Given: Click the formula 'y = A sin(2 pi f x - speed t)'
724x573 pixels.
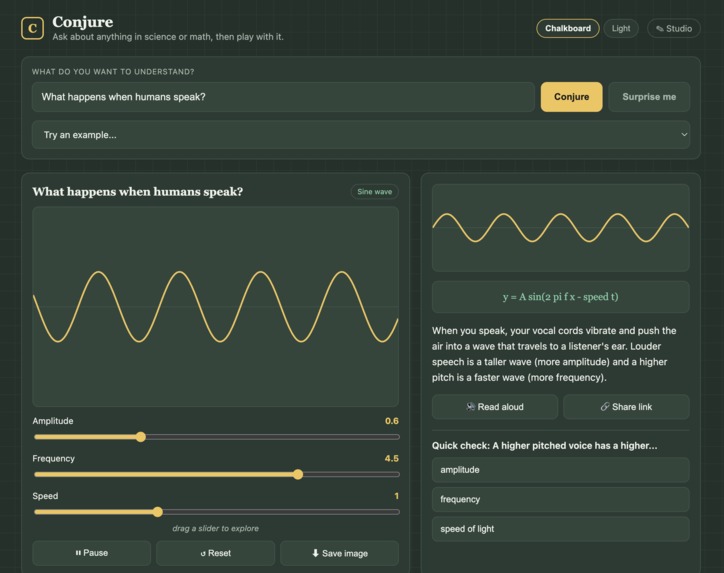Looking at the screenshot, I should [561, 297].
